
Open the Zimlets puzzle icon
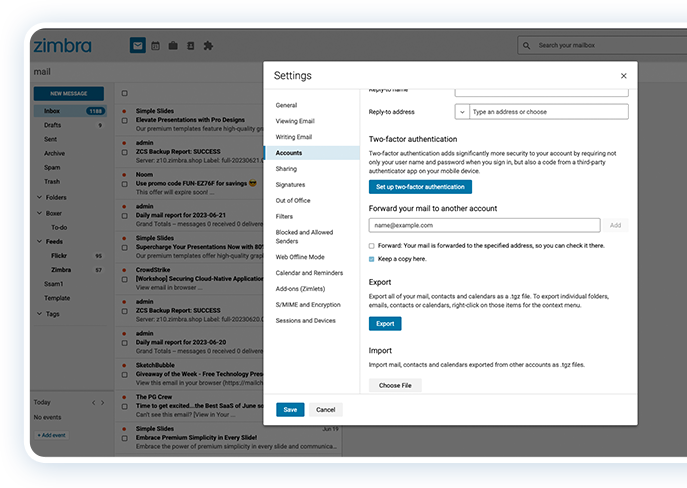[x=208, y=46]
